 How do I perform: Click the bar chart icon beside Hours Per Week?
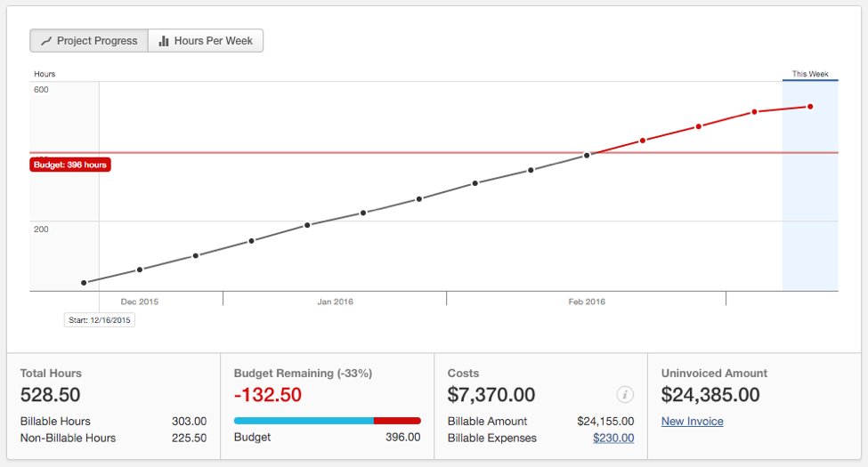(x=163, y=41)
